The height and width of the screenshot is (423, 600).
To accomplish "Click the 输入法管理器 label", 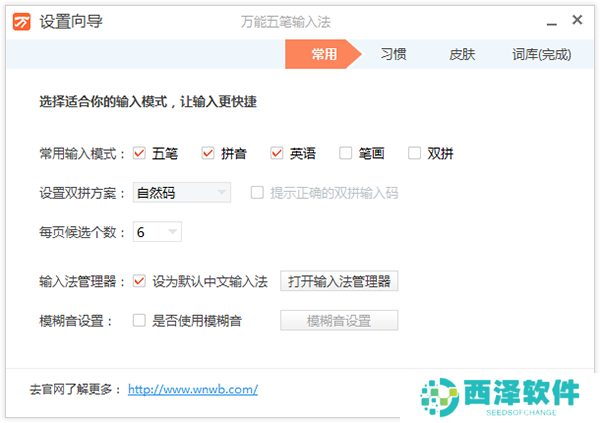I will pos(82,282).
